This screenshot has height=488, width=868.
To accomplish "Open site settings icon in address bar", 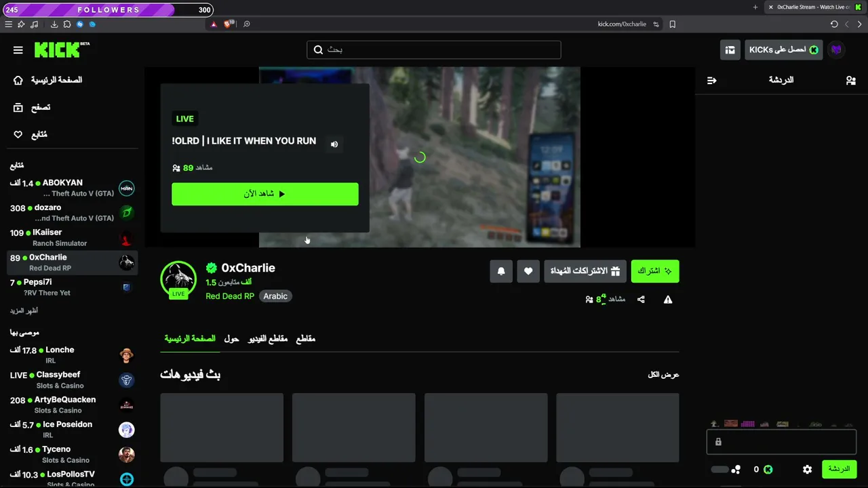I will pos(656,24).
